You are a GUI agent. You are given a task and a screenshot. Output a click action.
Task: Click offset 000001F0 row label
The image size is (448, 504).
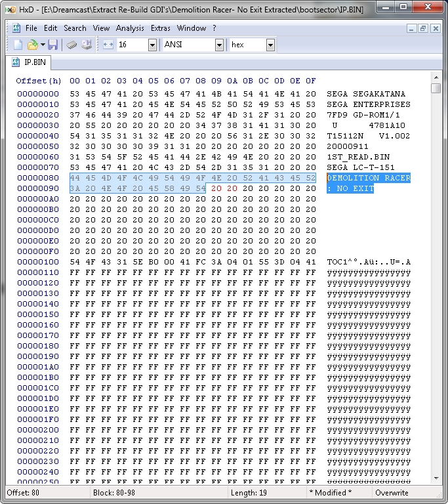pyautogui.click(x=38, y=419)
